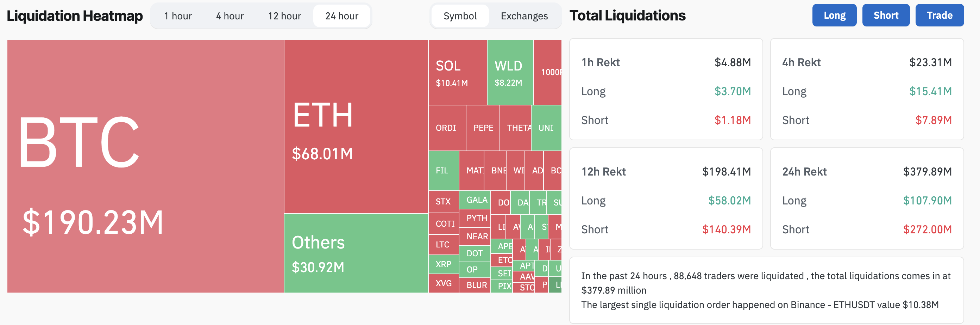Open the green FIL tile
Viewport: 980px width, 325px height.
(443, 171)
